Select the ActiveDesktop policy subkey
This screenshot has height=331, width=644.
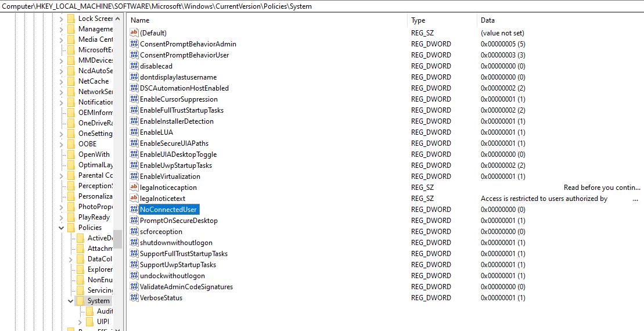100,238
